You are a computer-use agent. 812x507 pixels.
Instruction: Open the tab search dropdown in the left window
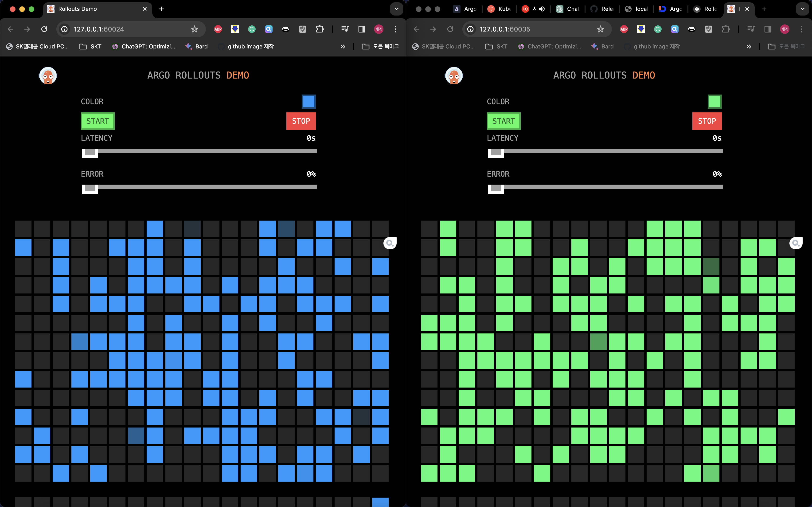[396, 9]
